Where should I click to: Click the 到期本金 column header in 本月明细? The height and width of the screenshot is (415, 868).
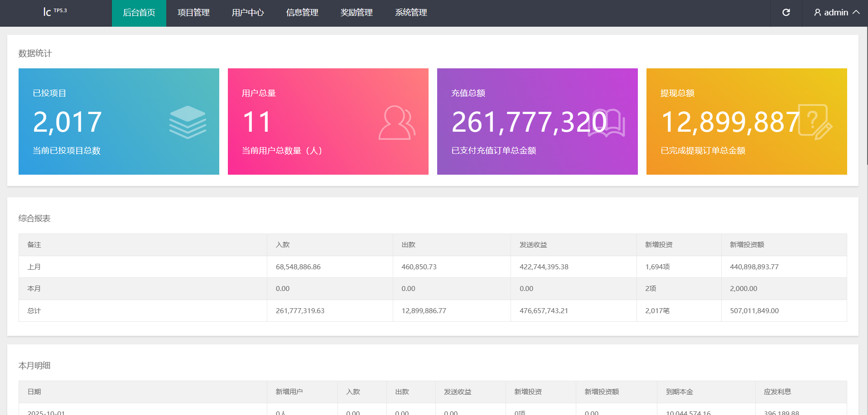coord(679,392)
